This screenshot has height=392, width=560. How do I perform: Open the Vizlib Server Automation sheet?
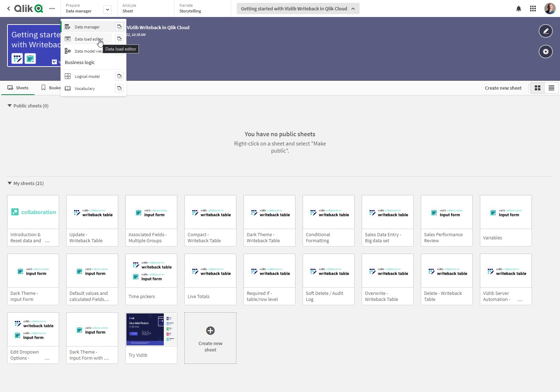[x=506, y=279]
